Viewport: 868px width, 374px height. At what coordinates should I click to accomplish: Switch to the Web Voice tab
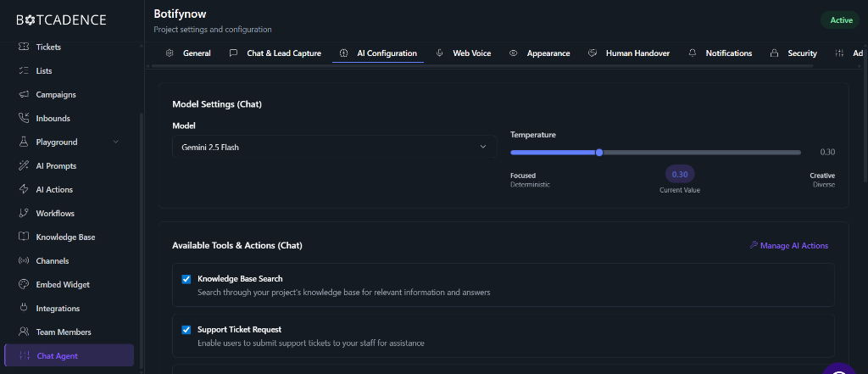coord(464,53)
